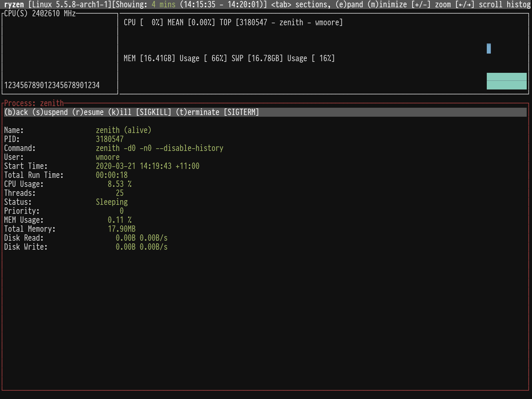Click the 'CPU(S) 24@2610 MHz' panel title
Viewport: 532px width, 399px height.
[x=40, y=14]
